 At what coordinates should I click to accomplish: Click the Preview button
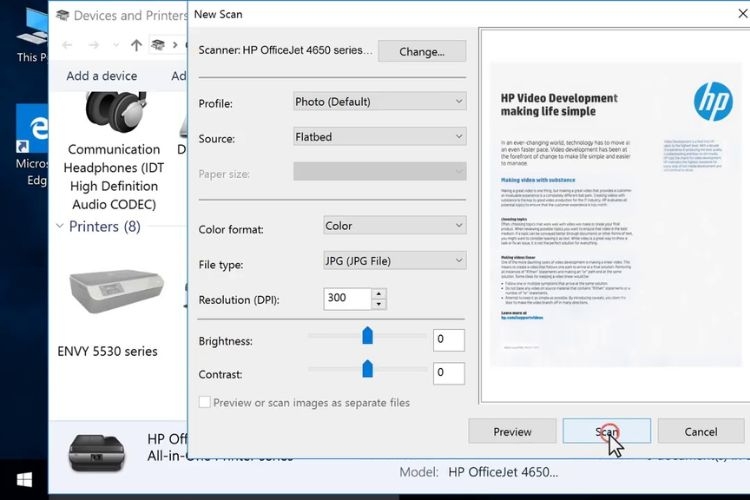pos(512,431)
